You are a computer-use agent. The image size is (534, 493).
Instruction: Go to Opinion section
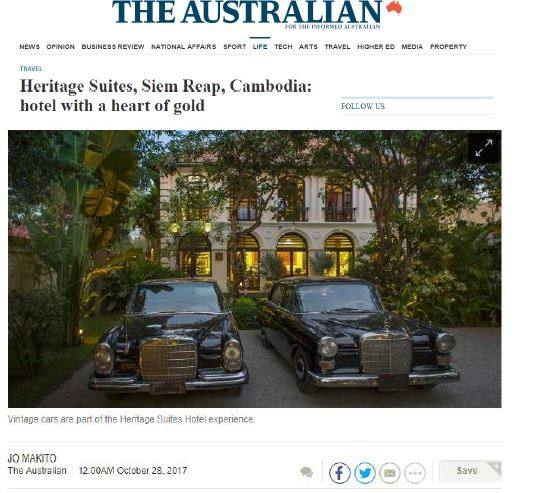[x=60, y=47]
